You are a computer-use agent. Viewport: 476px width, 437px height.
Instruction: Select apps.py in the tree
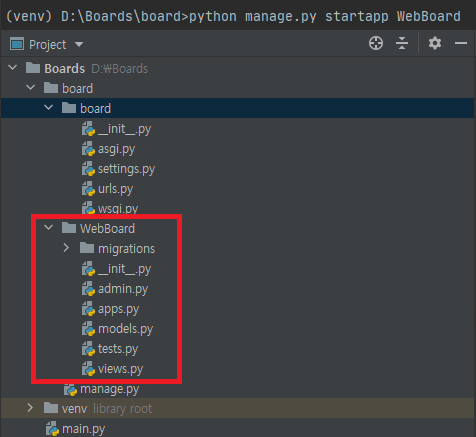[118, 309]
